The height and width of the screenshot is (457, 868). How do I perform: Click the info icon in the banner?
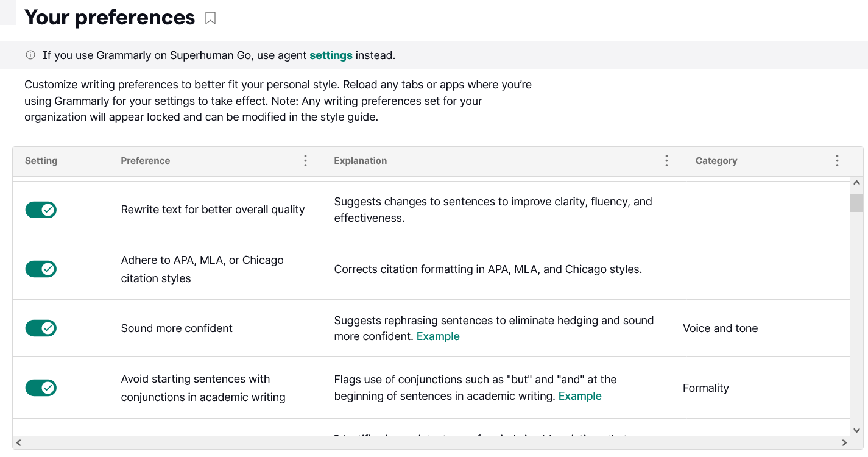(x=30, y=55)
